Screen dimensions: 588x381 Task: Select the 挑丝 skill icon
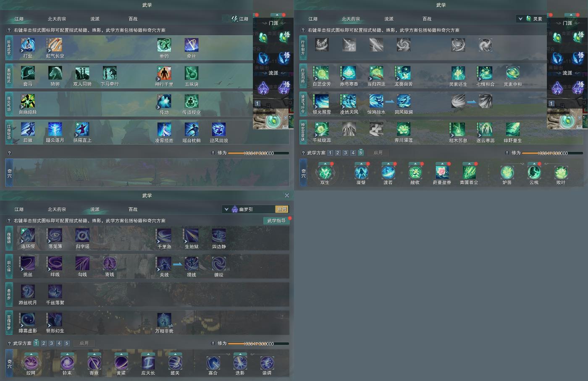click(x=28, y=264)
